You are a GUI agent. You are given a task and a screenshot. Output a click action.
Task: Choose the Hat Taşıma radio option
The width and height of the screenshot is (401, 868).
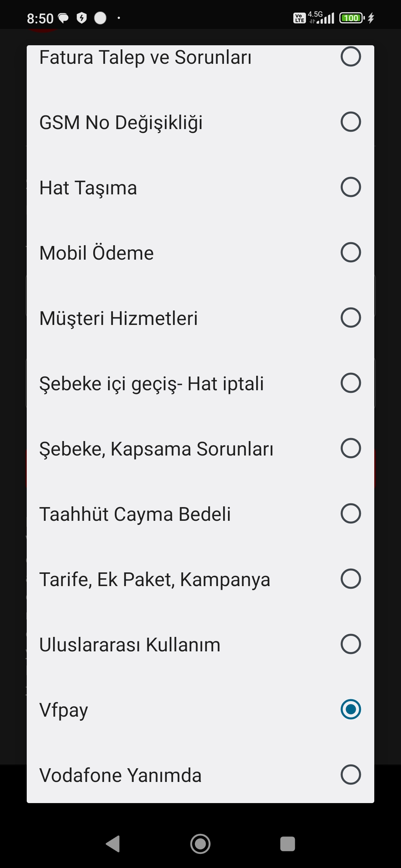point(351,187)
